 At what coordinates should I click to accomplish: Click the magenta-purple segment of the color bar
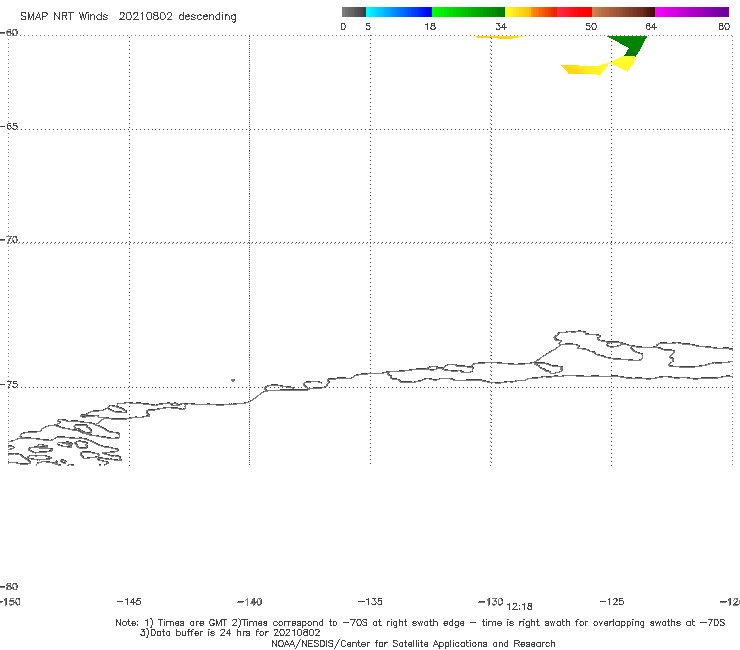tap(692, 12)
